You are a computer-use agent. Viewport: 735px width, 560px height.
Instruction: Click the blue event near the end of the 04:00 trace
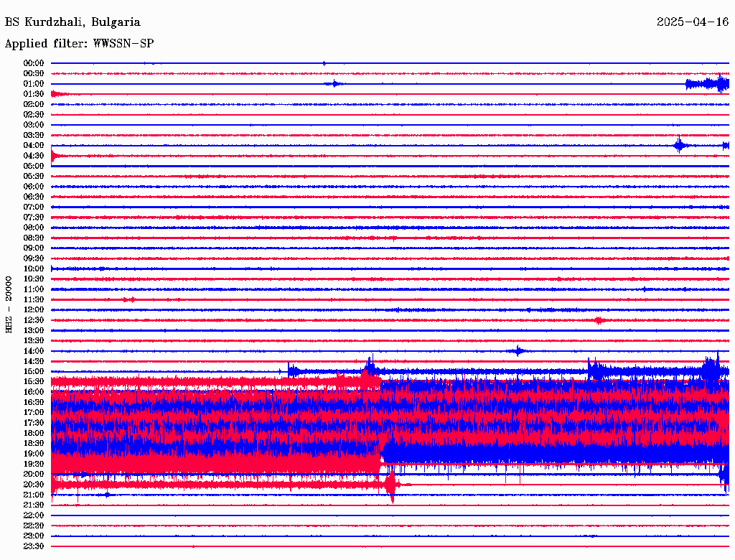point(679,144)
